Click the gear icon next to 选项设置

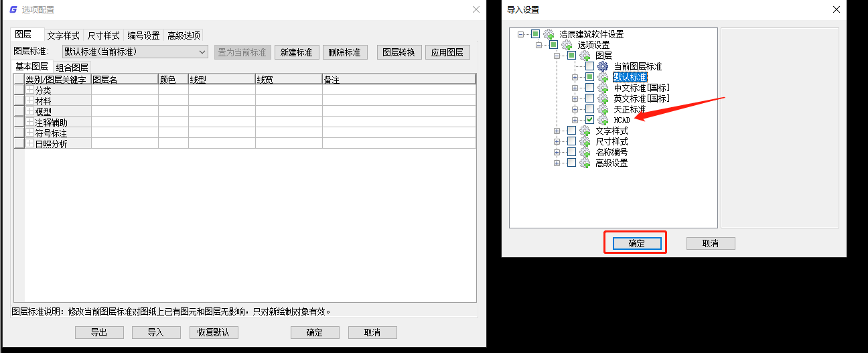567,45
